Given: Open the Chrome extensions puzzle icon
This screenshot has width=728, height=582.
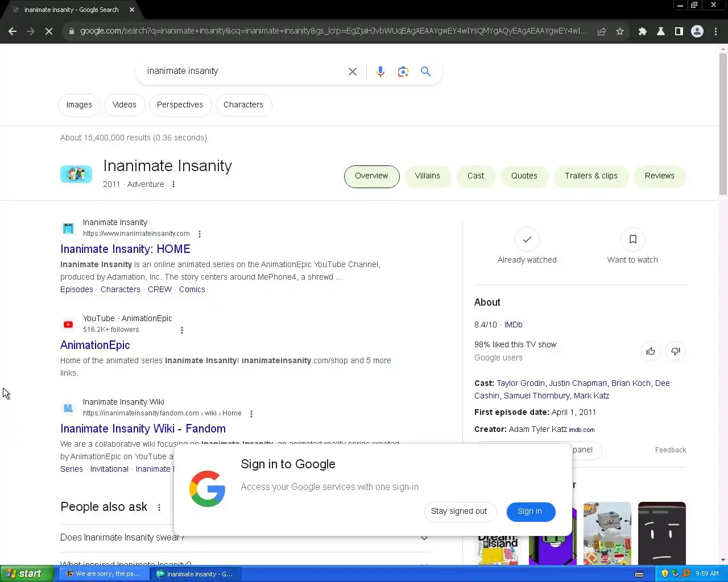Looking at the screenshot, I should pos(643,31).
